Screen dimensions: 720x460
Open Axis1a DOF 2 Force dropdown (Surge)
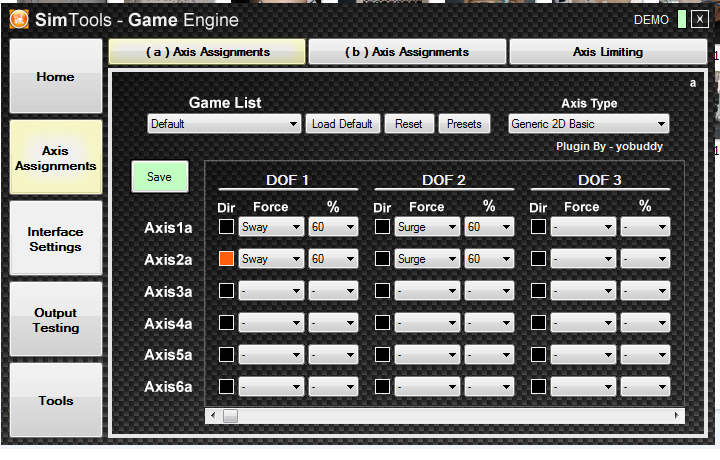point(427,227)
